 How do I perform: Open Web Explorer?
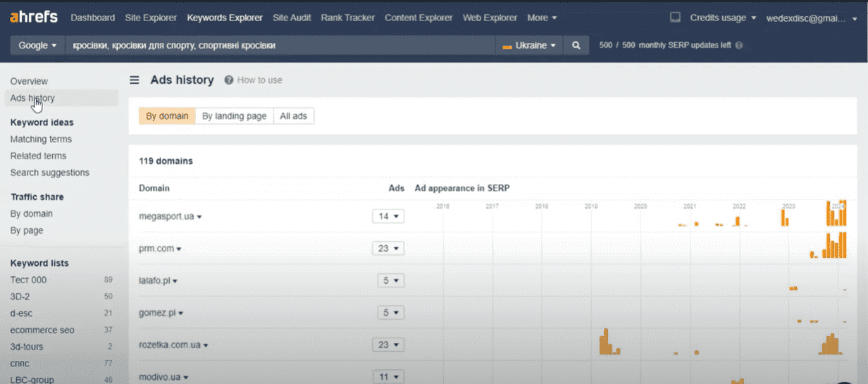click(x=490, y=18)
